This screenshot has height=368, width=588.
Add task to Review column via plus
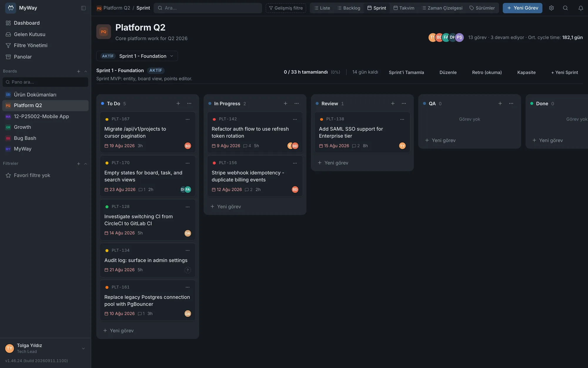[393, 103]
